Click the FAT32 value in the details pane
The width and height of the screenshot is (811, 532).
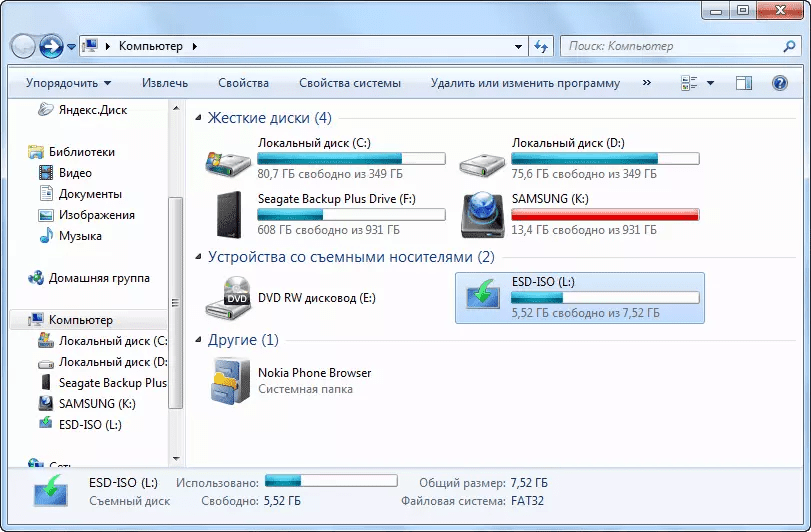(528, 500)
